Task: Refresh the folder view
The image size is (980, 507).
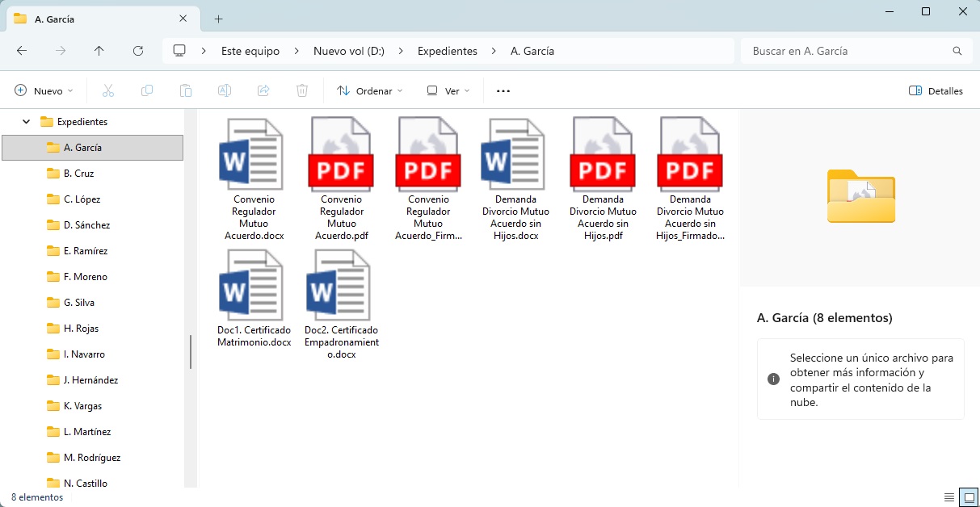Action: coord(138,50)
